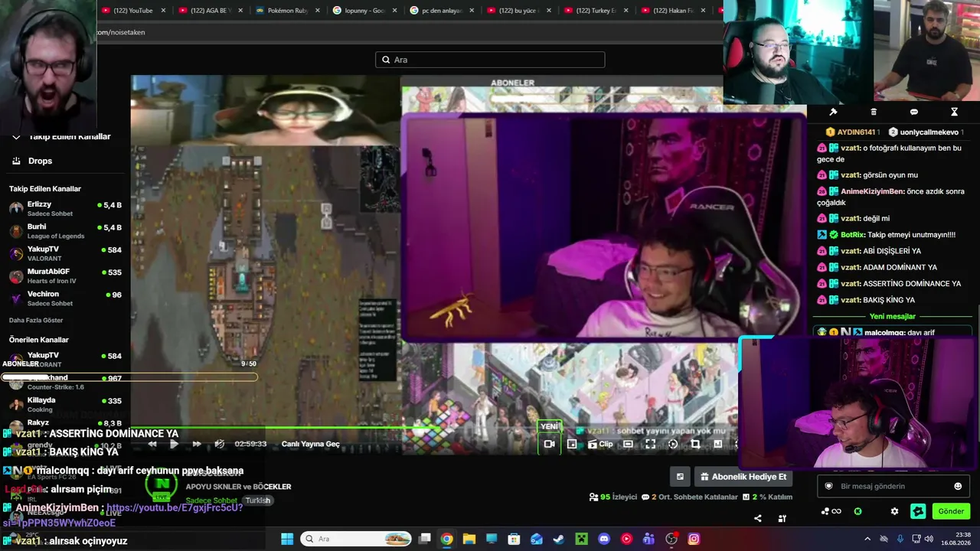Open YakupTV VALORANT followed channel

pos(65,253)
